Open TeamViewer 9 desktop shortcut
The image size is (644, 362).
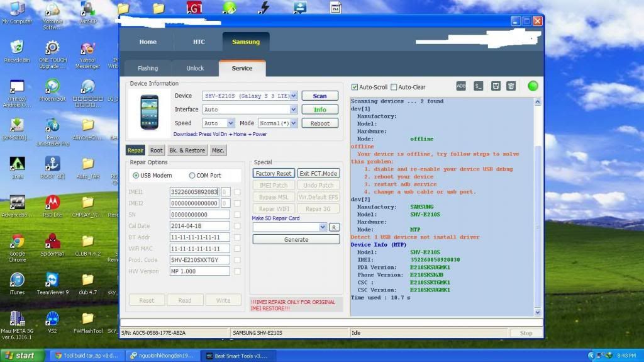point(53,283)
